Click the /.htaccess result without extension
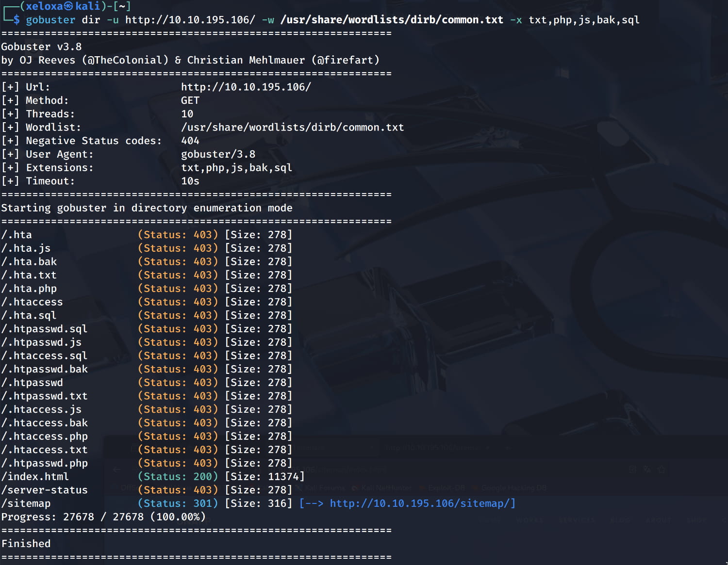The image size is (728, 565). click(32, 302)
